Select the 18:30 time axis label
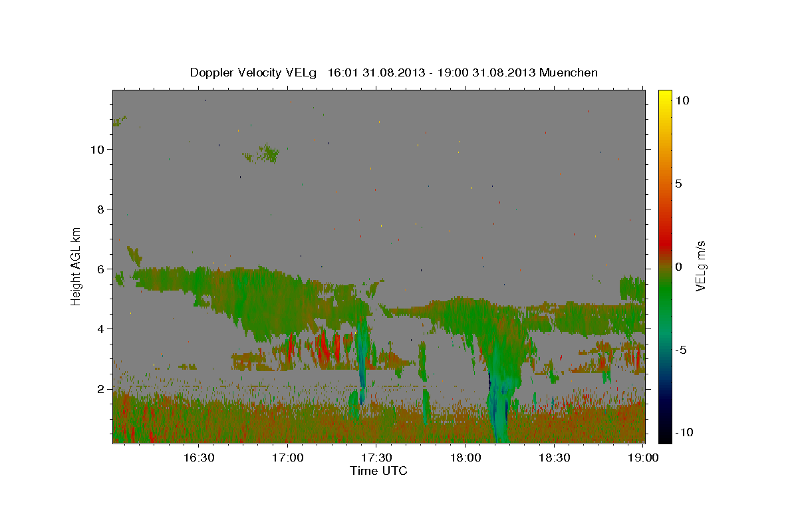The image size is (798, 532). pyautogui.click(x=555, y=458)
